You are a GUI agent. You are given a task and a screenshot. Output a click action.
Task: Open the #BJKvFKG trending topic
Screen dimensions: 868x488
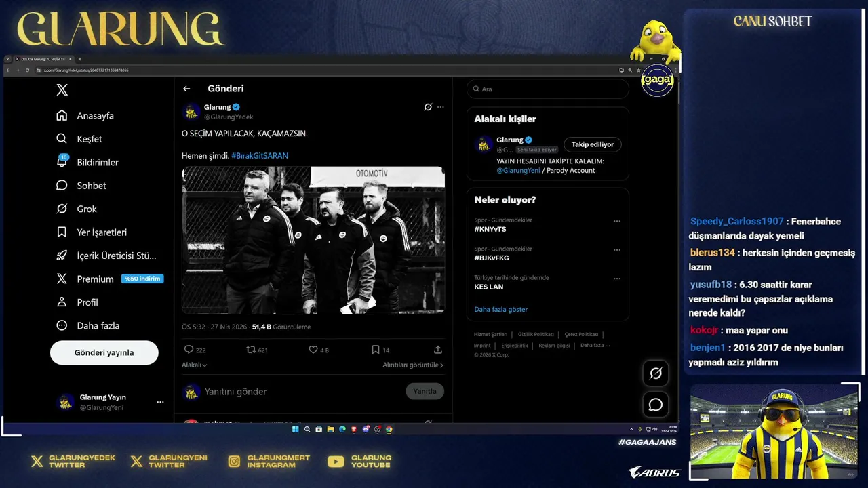tap(492, 258)
